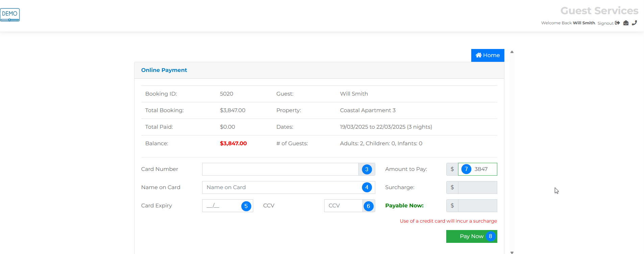This screenshot has width=644, height=254.
Task: Click the blue Home button
Action: [487, 55]
